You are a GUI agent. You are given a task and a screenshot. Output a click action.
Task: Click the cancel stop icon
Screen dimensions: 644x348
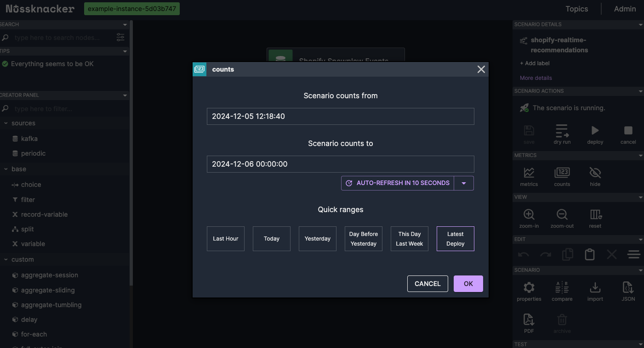pyautogui.click(x=628, y=130)
